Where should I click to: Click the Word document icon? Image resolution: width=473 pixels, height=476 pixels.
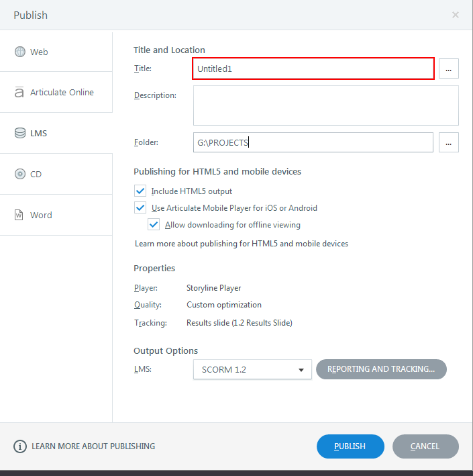[19, 216]
